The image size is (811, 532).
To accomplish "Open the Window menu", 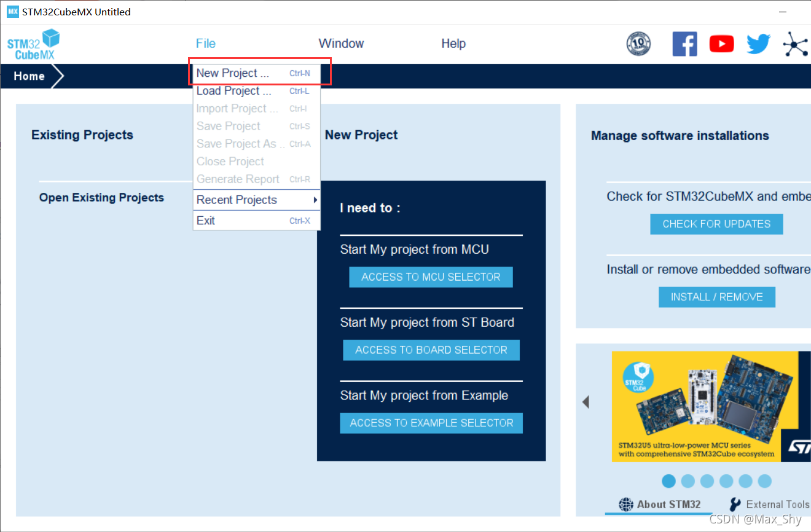I will tap(341, 44).
